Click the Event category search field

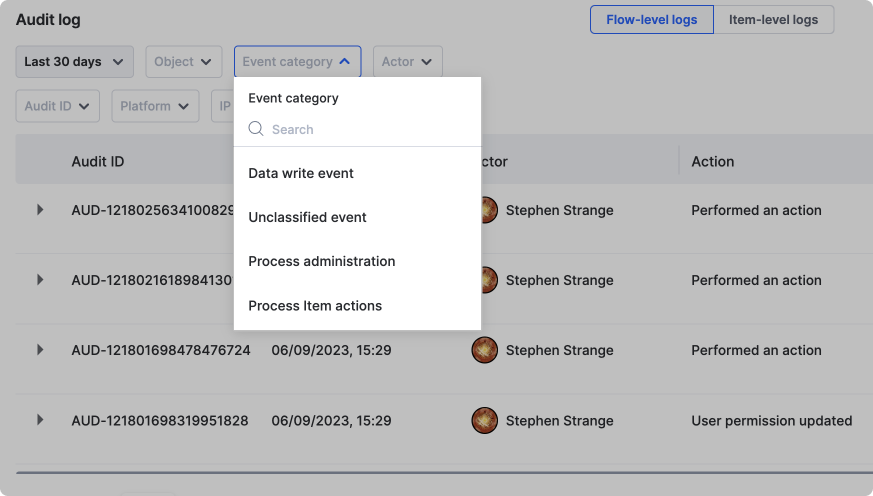[x=357, y=129]
